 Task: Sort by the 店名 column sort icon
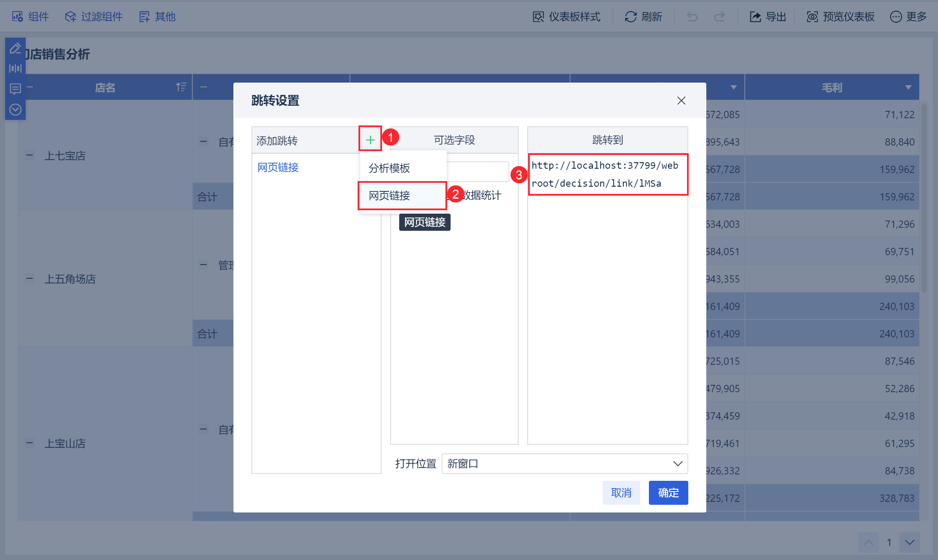[181, 87]
